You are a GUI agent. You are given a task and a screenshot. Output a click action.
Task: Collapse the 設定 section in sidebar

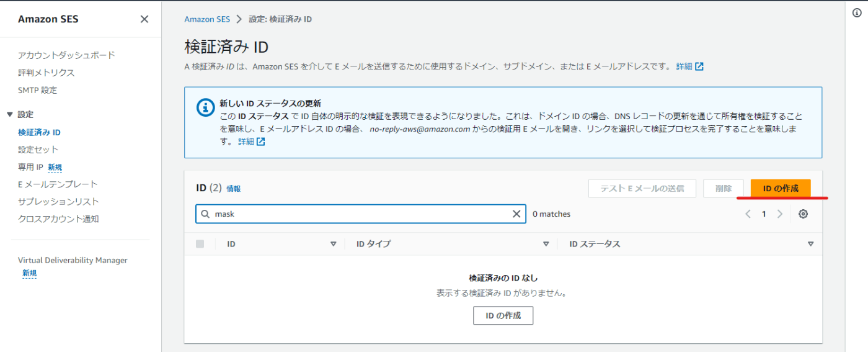tap(9, 115)
